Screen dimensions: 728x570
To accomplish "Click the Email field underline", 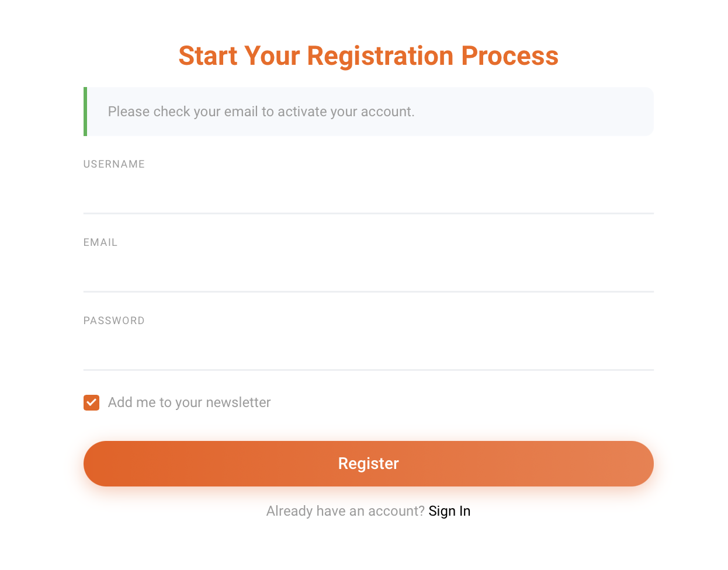I will pos(368,291).
